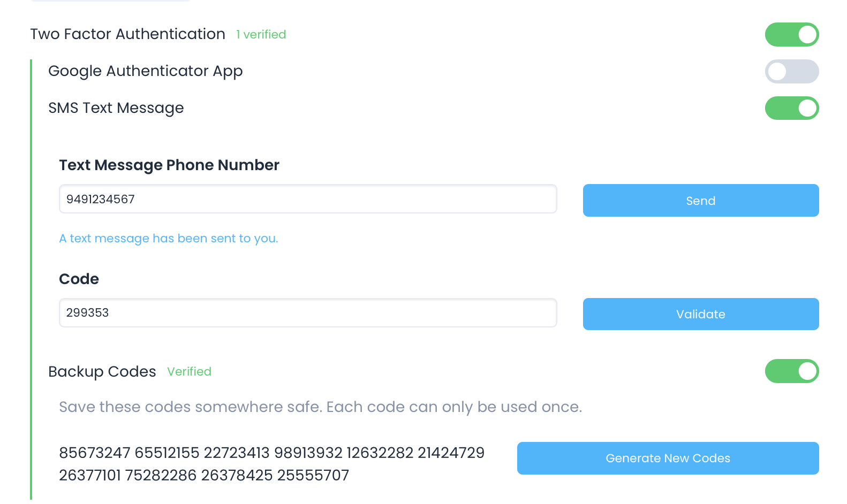Enable the Google Authenticator App switch
The height and width of the screenshot is (504, 847).
[791, 72]
